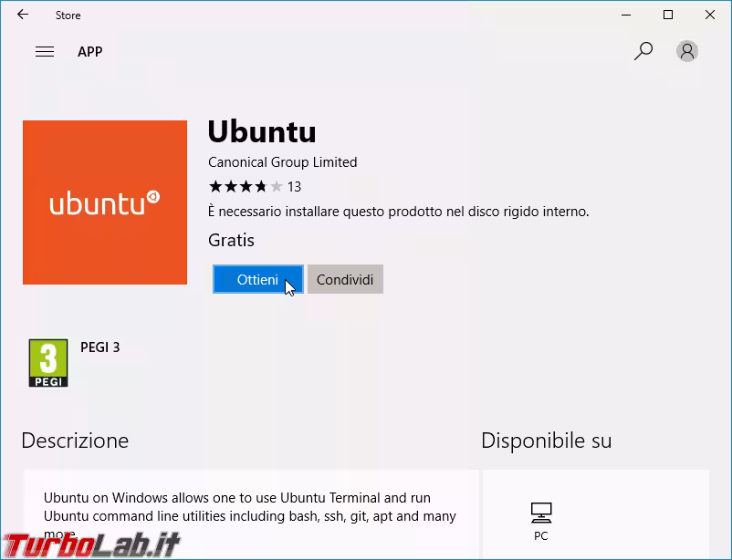Minimize the Store window
The height and width of the screenshot is (560, 732).
coord(626,15)
